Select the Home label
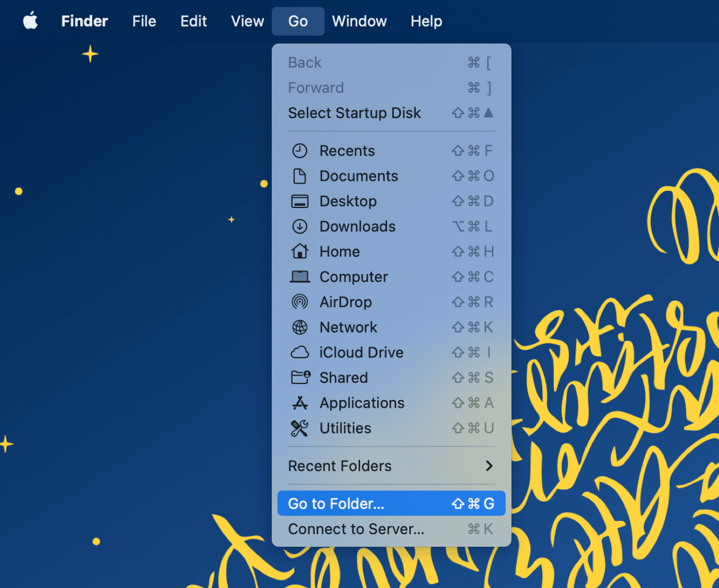Image resolution: width=719 pixels, height=588 pixels. click(x=339, y=252)
